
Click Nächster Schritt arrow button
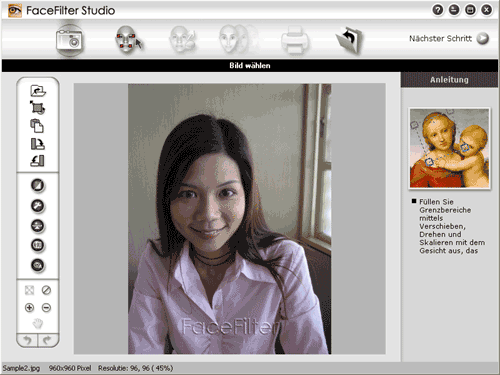(x=483, y=39)
